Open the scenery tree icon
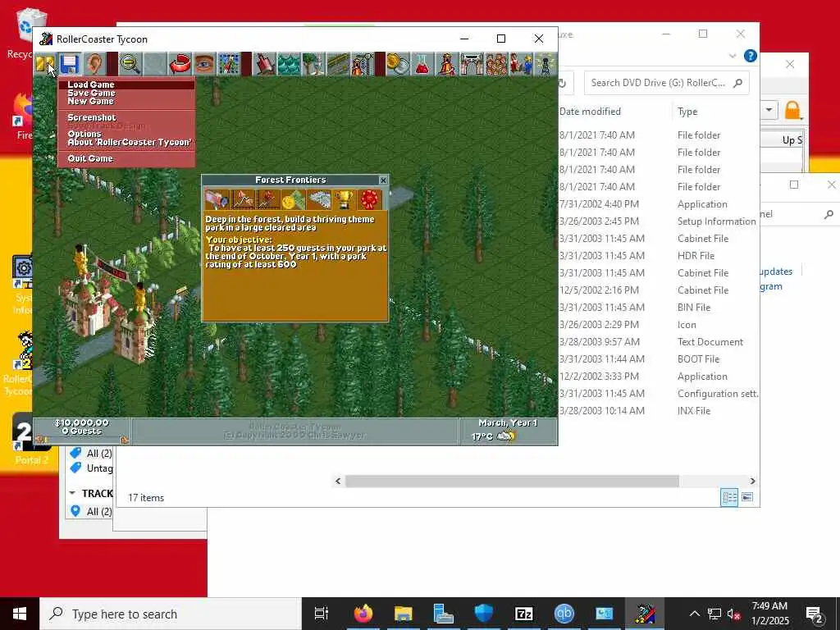Screen dimensions: 840x630 (313, 64)
